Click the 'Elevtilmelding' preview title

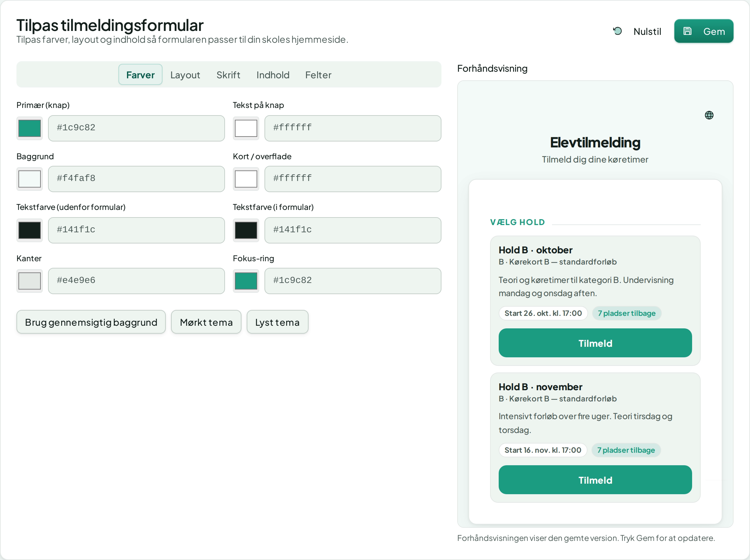point(595,143)
